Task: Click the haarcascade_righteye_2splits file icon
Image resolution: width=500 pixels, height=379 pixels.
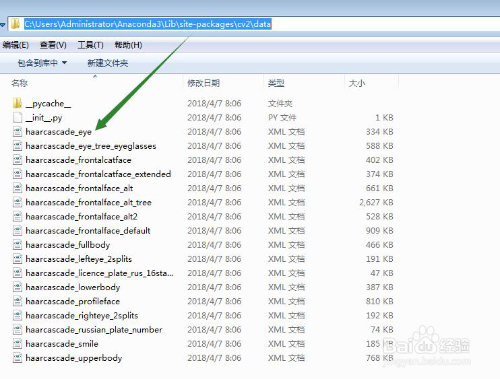Action: click(x=17, y=315)
